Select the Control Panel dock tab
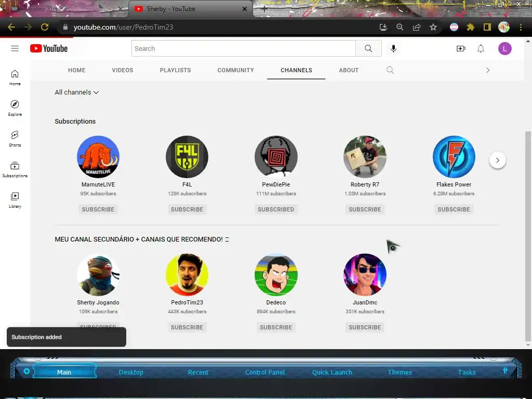The height and width of the screenshot is (399, 532). 265,372
